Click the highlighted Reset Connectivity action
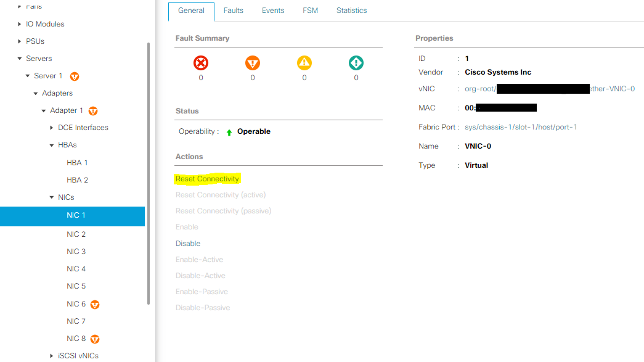The height and width of the screenshot is (362, 644). point(207,178)
